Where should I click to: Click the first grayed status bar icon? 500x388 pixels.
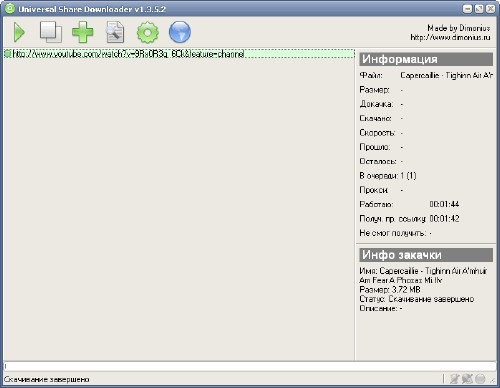point(455,379)
